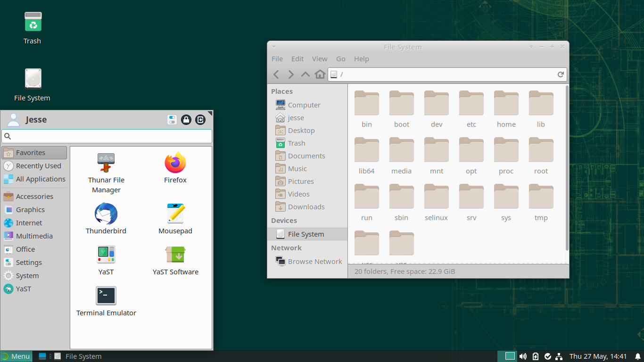Select the YaST category in left column
This screenshot has height=362, width=644.
point(34,289)
